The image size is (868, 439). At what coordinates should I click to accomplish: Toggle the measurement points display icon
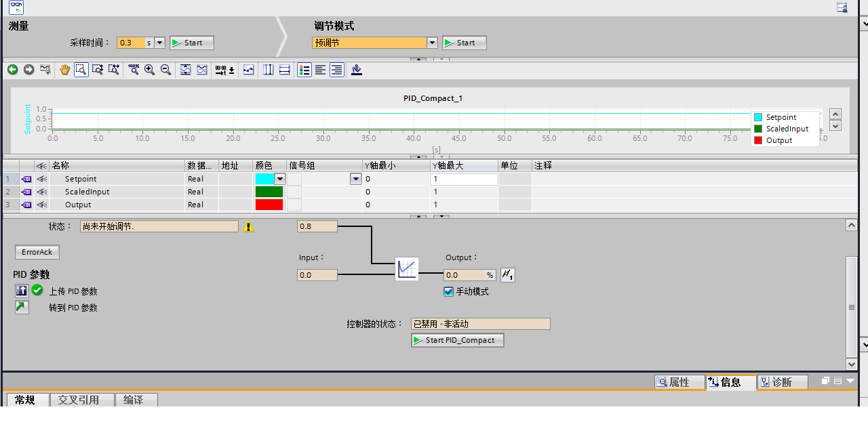(x=249, y=70)
